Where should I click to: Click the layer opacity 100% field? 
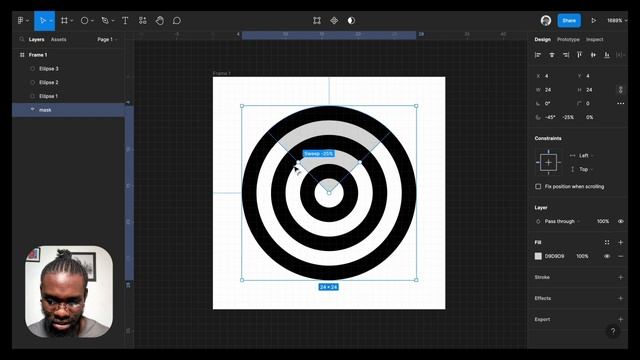pos(603,221)
